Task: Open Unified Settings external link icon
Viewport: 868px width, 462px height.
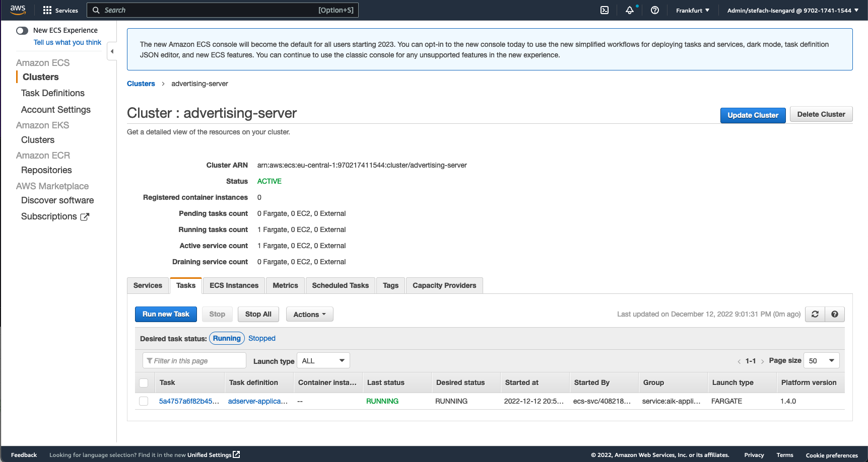Action: 236,454
